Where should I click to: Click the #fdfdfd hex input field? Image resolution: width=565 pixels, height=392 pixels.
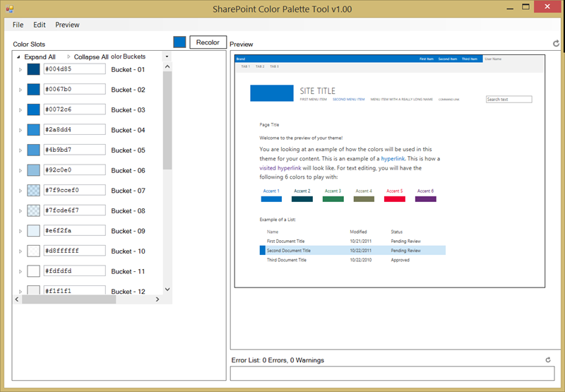pos(75,271)
